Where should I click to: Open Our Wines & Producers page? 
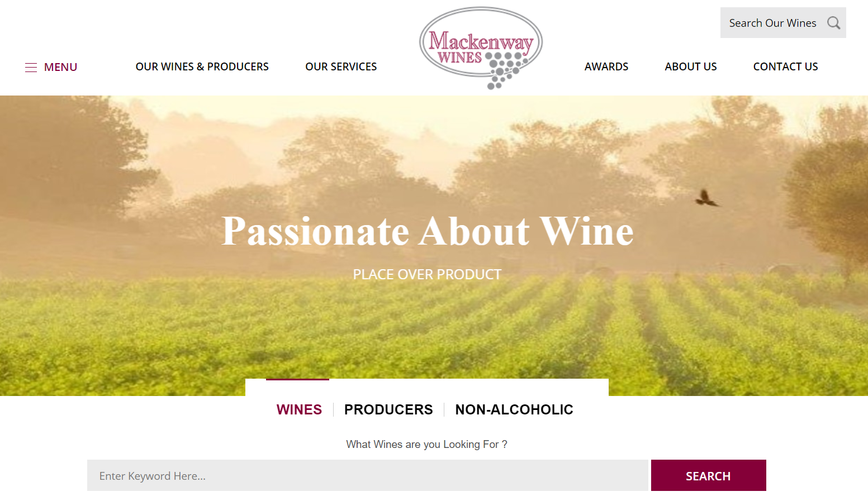click(x=202, y=66)
